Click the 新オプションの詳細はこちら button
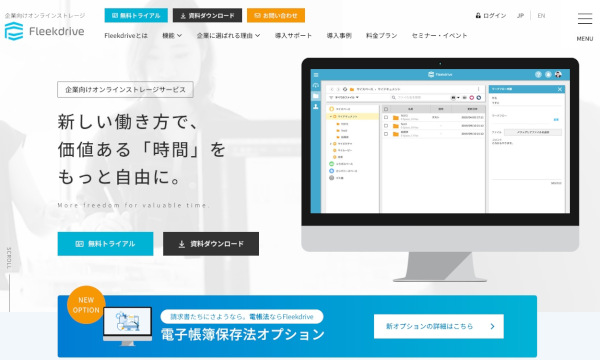The width and height of the screenshot is (600, 360). [x=439, y=326]
